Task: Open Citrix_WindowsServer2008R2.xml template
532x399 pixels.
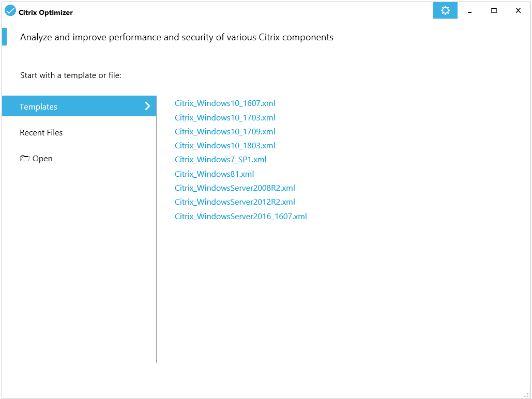Action: click(235, 188)
